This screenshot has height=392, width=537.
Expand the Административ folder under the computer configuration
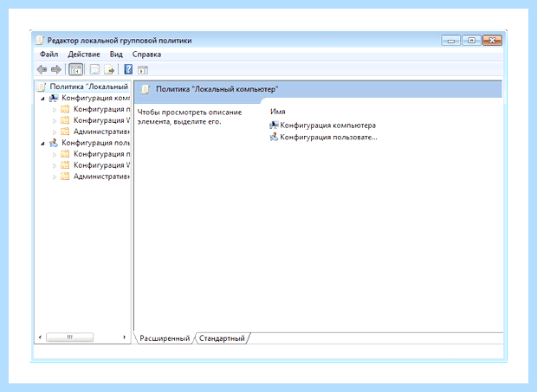coord(55,132)
